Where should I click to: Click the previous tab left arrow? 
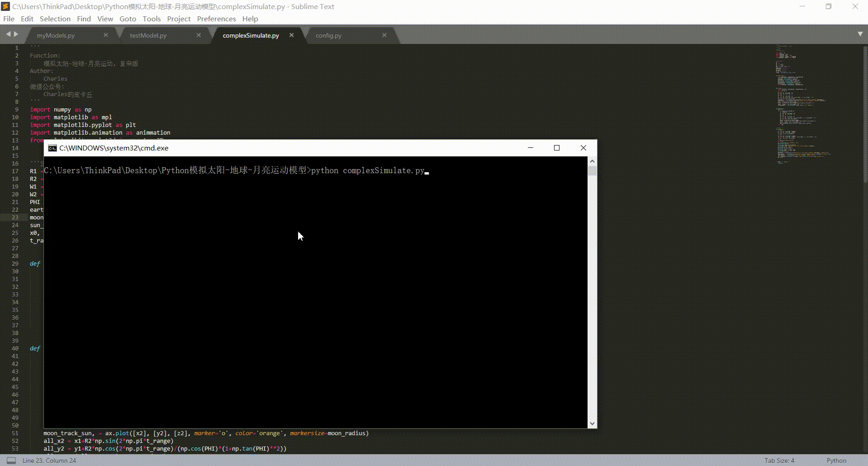(8, 34)
